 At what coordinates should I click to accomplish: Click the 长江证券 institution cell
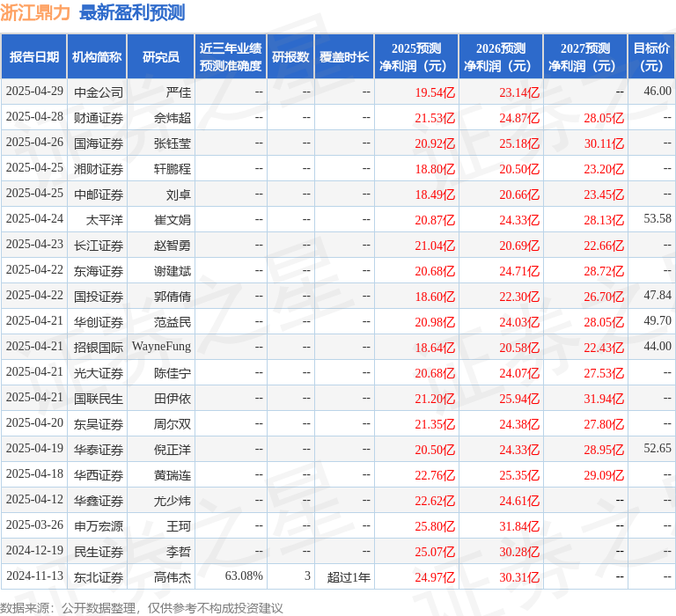click(99, 246)
